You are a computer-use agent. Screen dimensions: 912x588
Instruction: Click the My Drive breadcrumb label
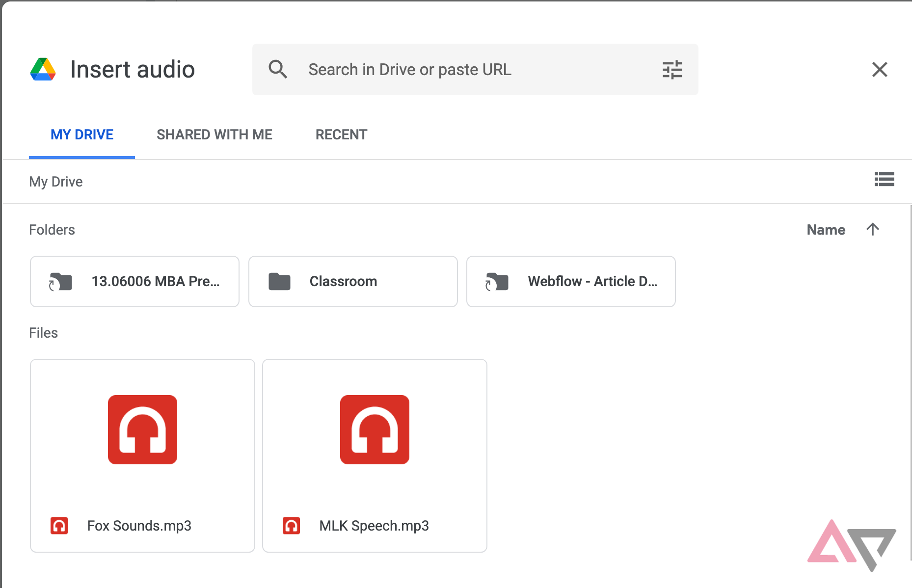[55, 181]
